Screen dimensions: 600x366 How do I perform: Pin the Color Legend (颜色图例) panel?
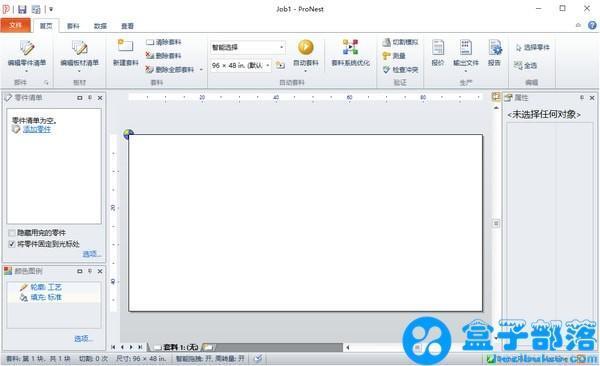point(90,271)
